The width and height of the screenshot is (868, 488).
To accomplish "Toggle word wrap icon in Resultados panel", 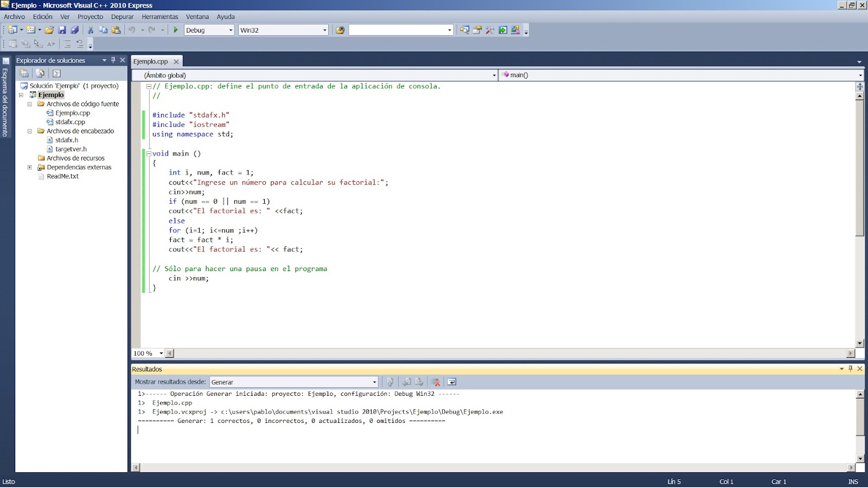I will 452,382.
